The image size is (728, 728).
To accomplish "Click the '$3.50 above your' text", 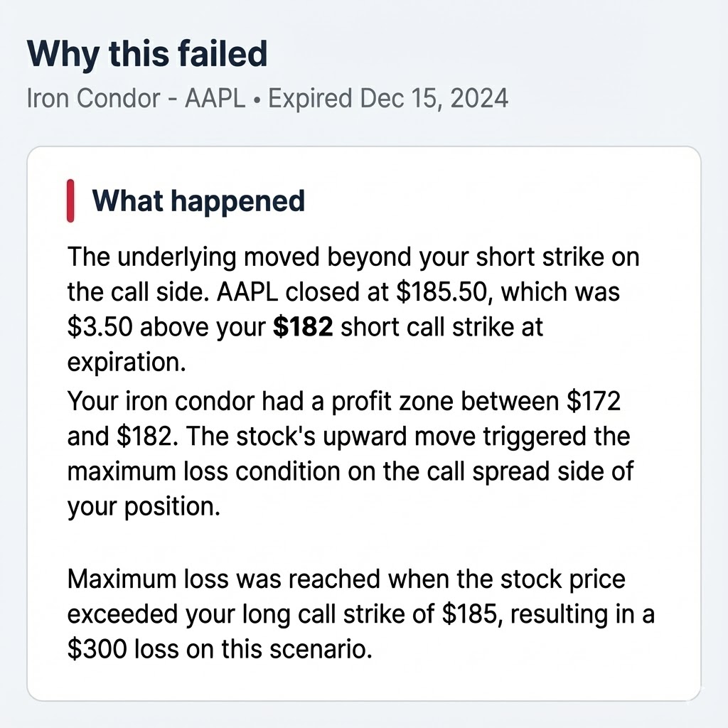I will click(x=166, y=327).
